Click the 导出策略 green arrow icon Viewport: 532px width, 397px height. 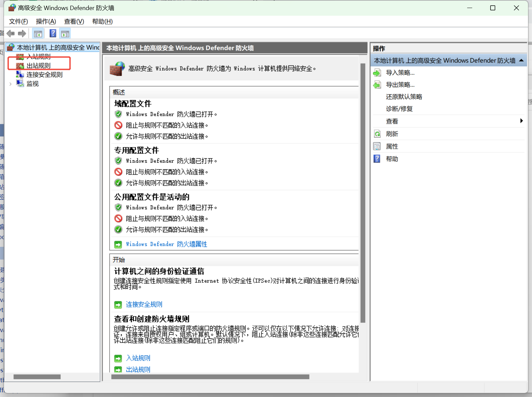point(377,85)
